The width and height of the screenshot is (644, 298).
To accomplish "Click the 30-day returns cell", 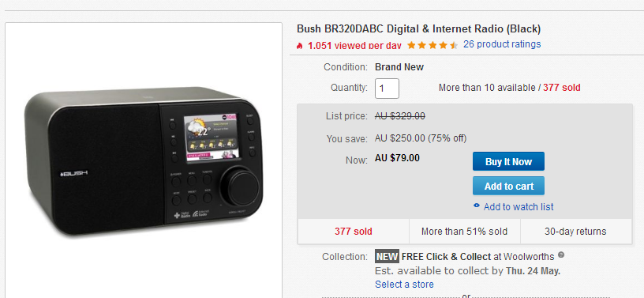I will pyautogui.click(x=575, y=232).
